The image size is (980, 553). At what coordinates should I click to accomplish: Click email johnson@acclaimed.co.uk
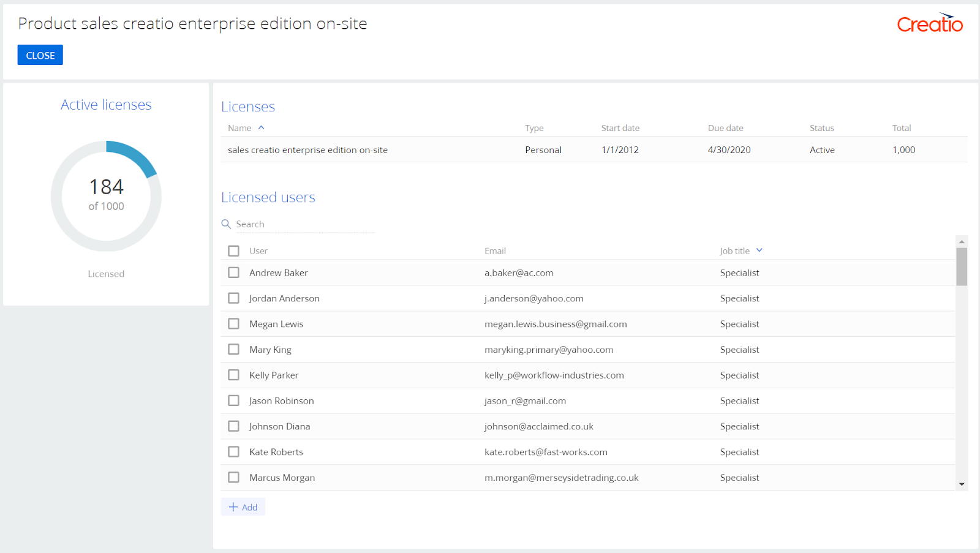[x=539, y=426]
